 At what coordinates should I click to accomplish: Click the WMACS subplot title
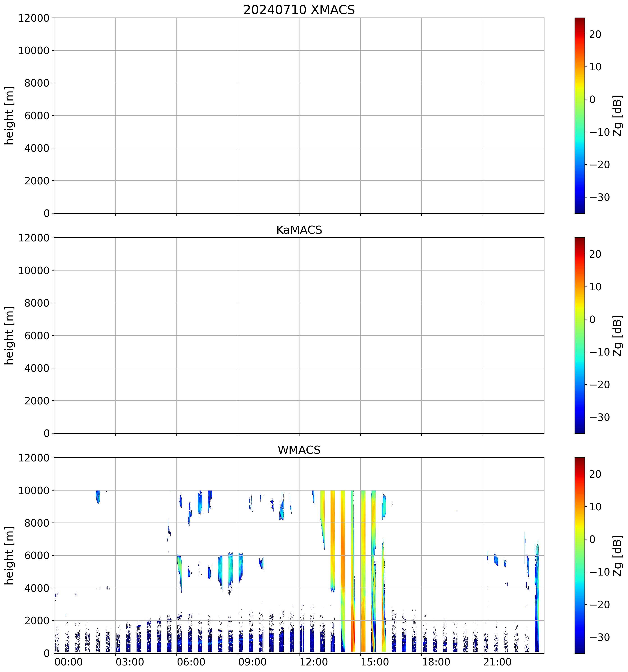pos(299,450)
